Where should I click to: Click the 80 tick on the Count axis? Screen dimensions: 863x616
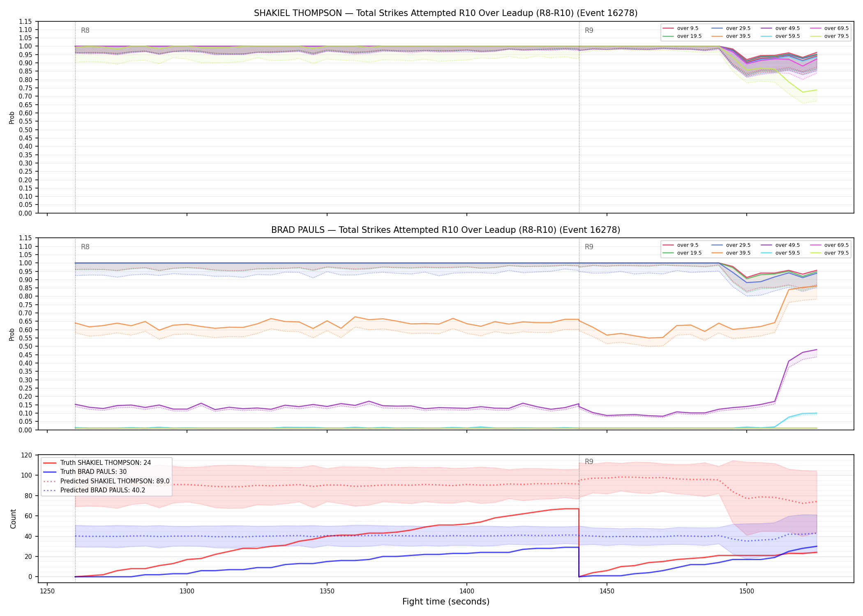28,496
